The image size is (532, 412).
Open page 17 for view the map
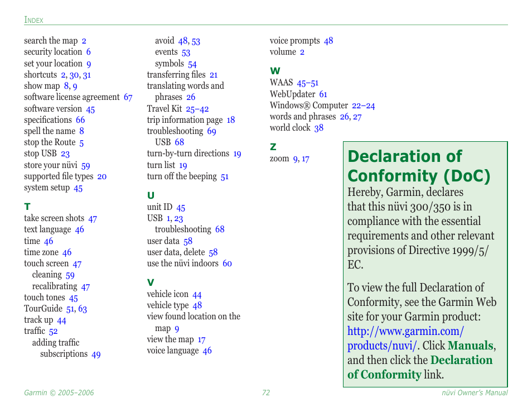[201, 339]
